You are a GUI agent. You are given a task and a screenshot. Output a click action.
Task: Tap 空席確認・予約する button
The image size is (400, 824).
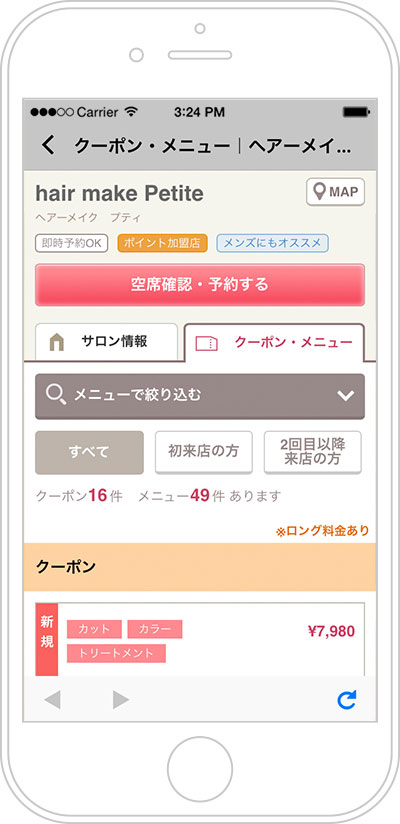(200, 285)
